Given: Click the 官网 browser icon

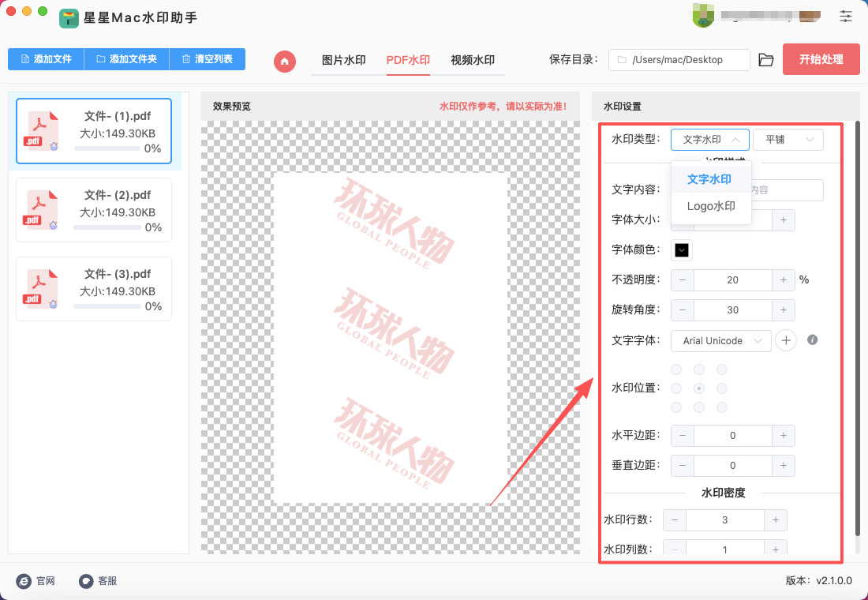Looking at the screenshot, I should point(24,580).
